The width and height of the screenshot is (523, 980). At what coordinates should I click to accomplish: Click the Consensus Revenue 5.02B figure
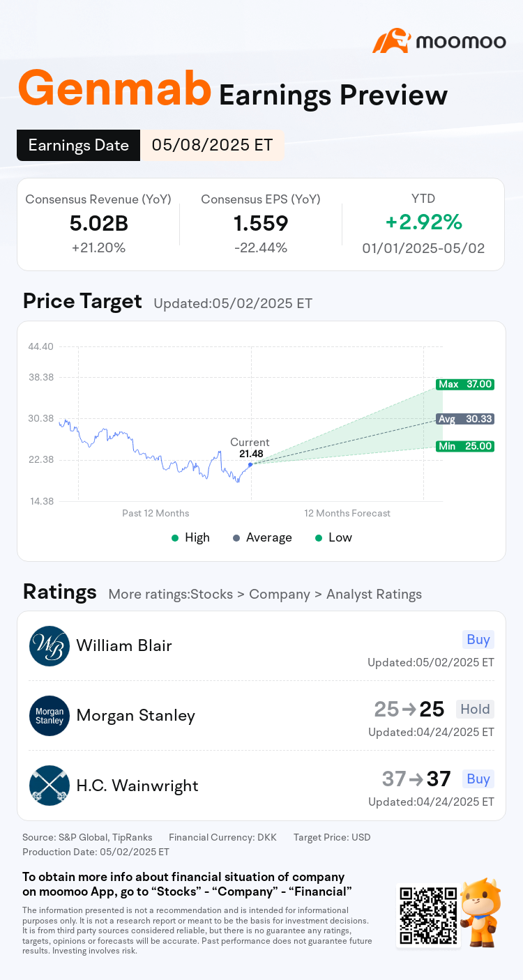click(x=98, y=223)
